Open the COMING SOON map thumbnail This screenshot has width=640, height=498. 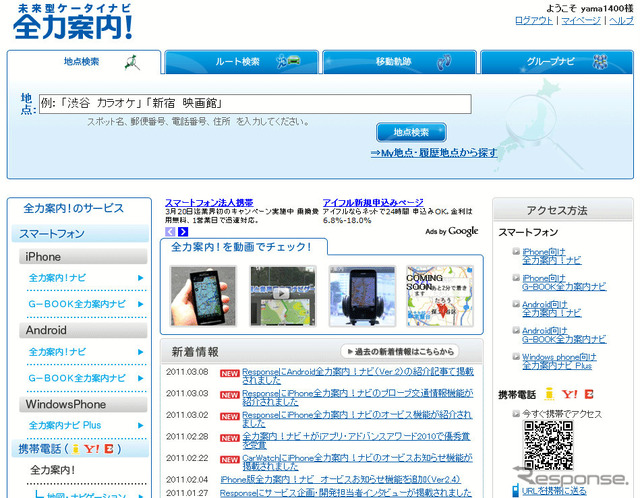pyautogui.click(x=440, y=296)
